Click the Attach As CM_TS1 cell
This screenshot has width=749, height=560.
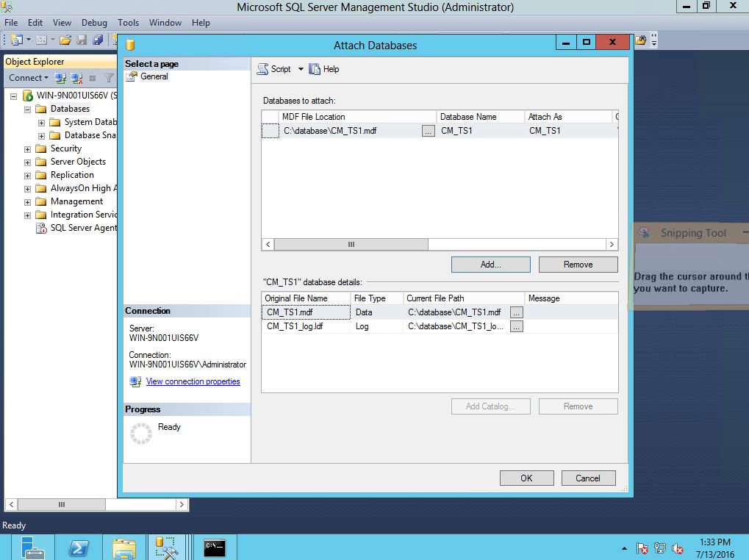(568, 131)
